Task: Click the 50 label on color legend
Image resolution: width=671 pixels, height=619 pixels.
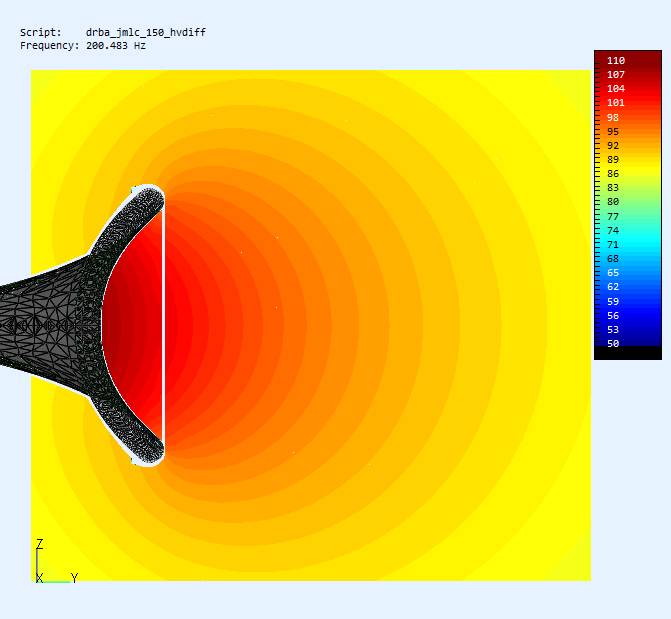Action: click(x=613, y=344)
